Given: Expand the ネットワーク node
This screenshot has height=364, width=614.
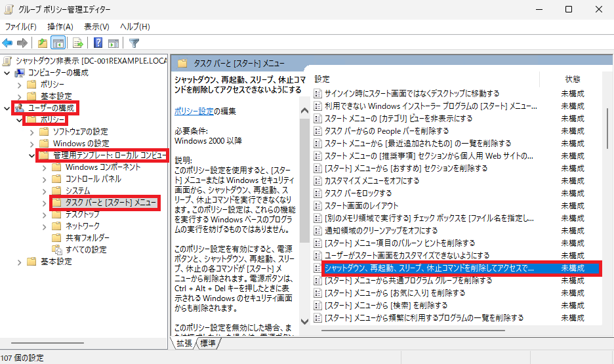Looking at the screenshot, I should coord(44,226).
